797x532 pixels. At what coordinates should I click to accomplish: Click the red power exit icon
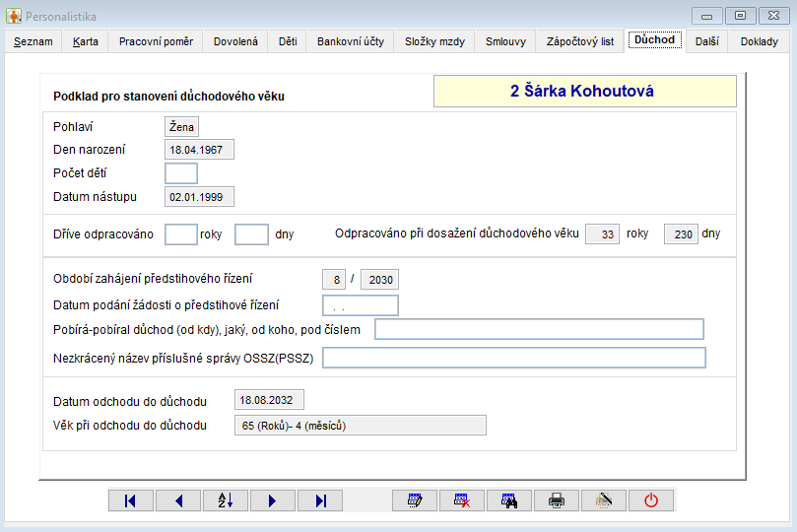[x=651, y=500]
